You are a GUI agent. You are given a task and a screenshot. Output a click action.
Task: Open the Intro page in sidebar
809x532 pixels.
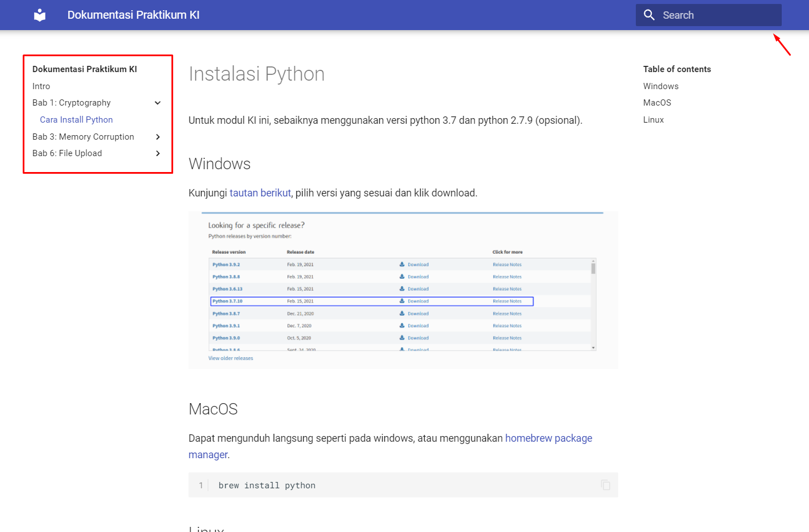pyautogui.click(x=41, y=86)
